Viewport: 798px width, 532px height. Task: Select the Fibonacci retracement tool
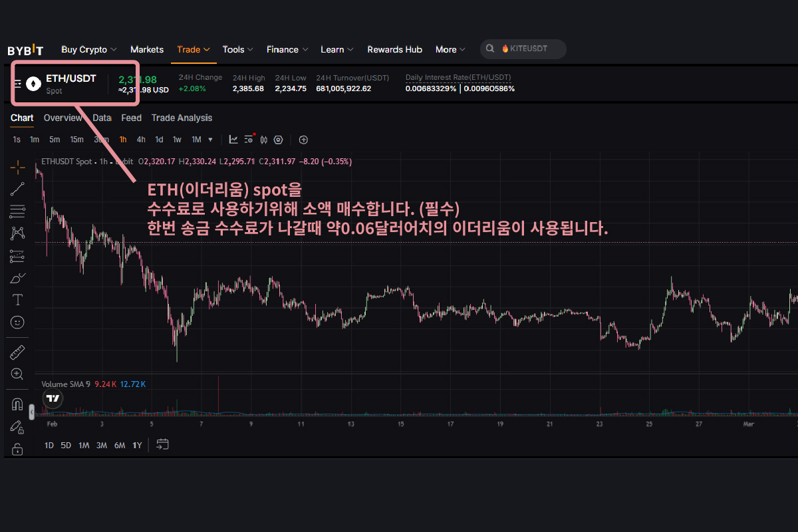(x=18, y=211)
